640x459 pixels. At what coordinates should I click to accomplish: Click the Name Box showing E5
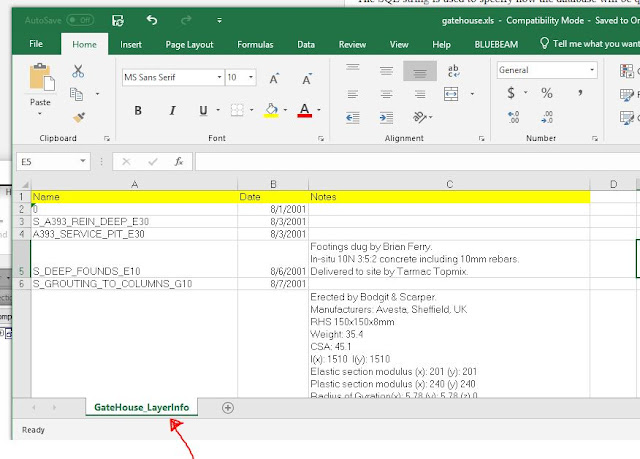coord(52,161)
